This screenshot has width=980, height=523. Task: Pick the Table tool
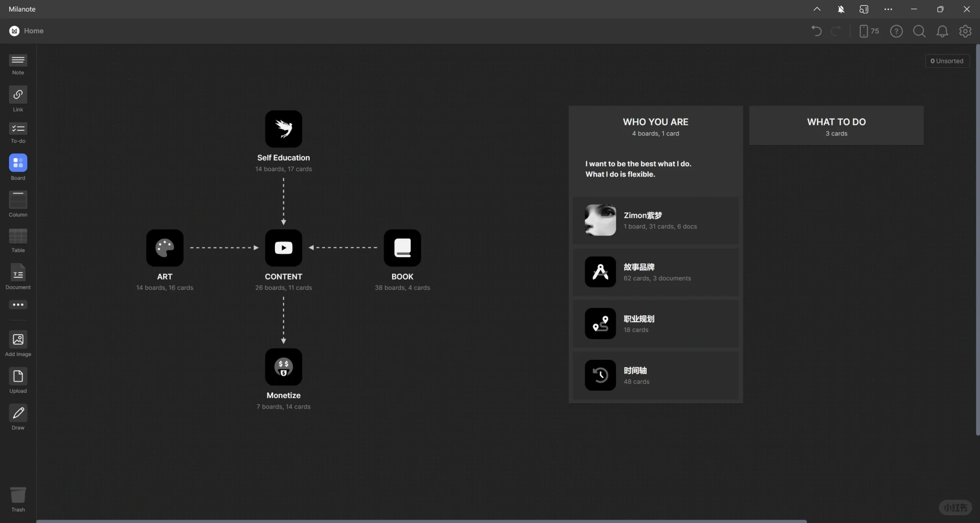18,237
